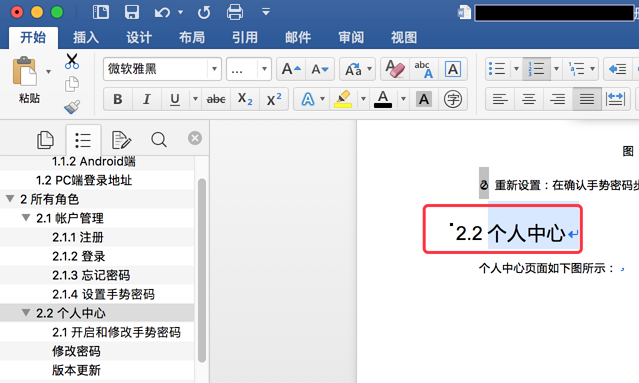
Task: Open the Underline style dropdown arrow
Action: (195, 99)
